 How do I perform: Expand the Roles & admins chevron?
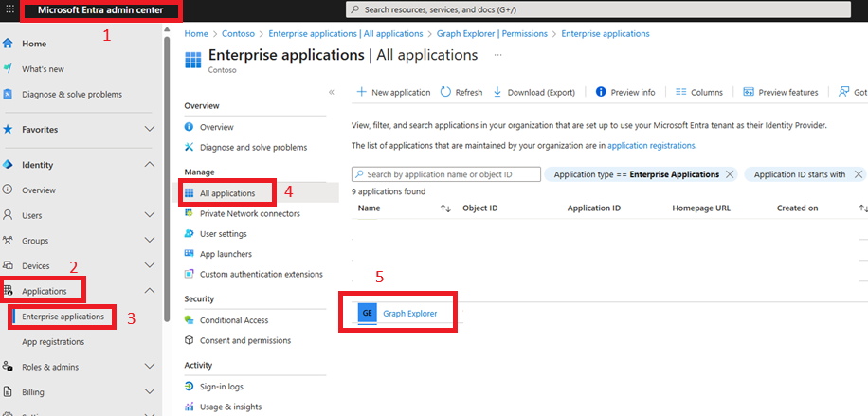(x=150, y=367)
